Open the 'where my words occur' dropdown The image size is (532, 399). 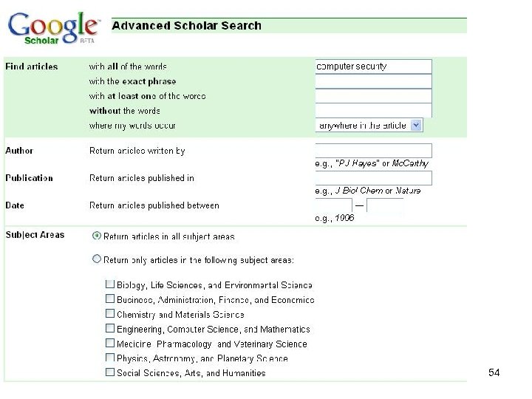(368, 126)
